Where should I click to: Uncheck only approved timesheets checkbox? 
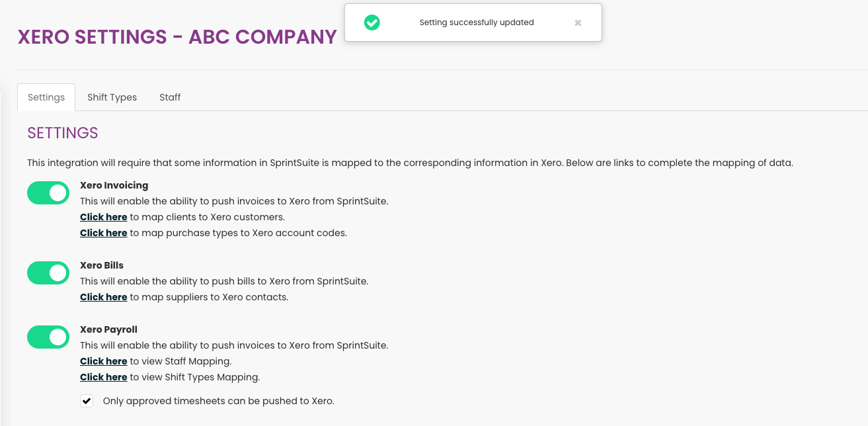(x=87, y=401)
